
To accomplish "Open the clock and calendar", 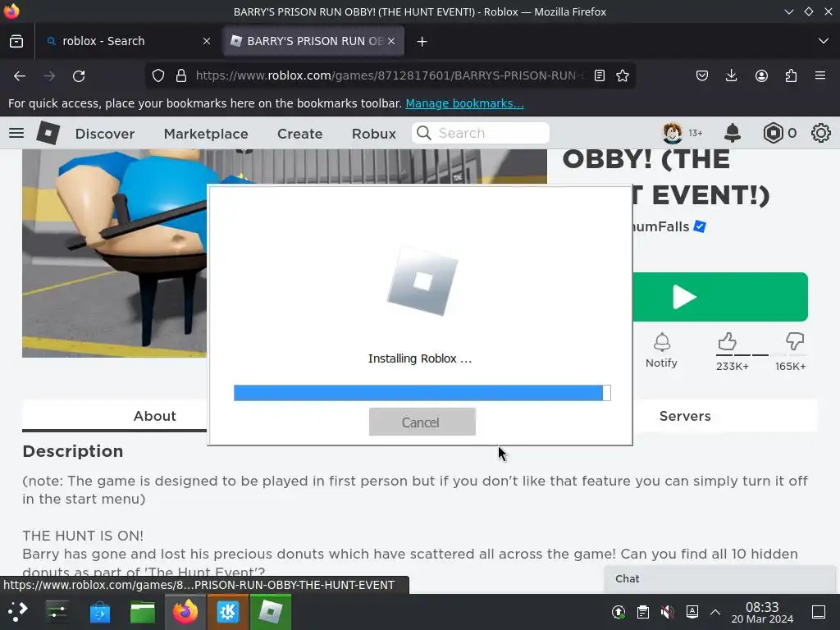I will (x=762, y=612).
